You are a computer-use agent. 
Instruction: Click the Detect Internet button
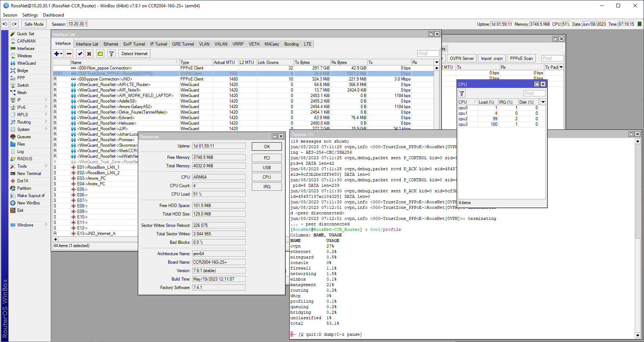pyautogui.click(x=134, y=53)
